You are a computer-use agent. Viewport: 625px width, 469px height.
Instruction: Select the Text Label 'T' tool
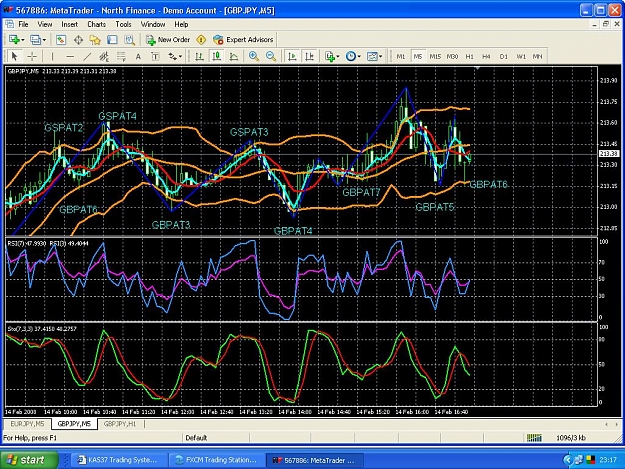(x=155, y=57)
